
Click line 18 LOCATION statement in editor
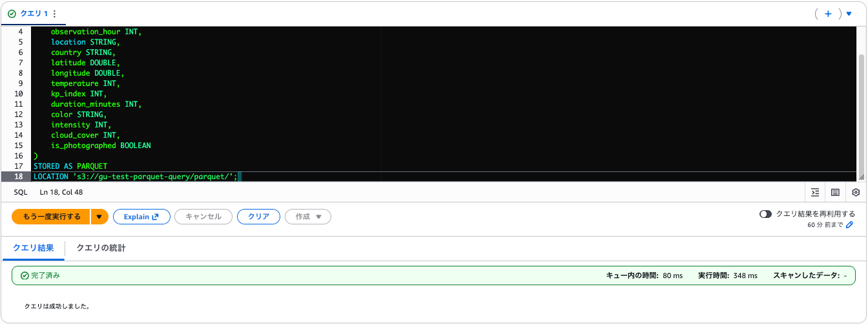136,177
